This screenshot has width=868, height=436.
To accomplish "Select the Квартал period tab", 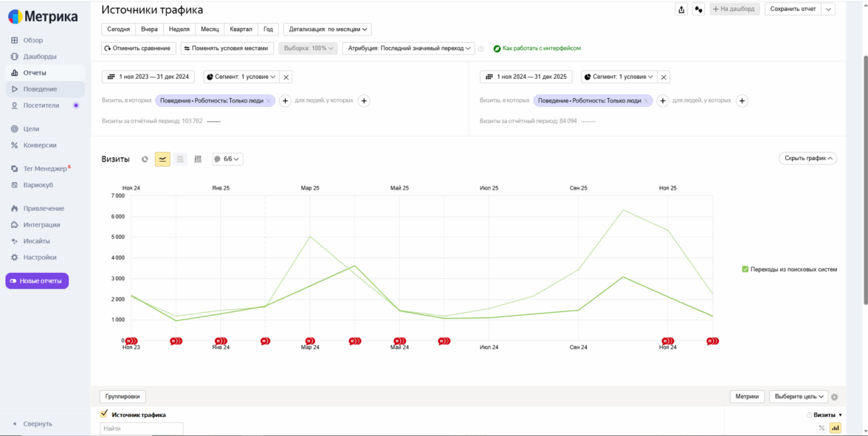I will tap(241, 30).
